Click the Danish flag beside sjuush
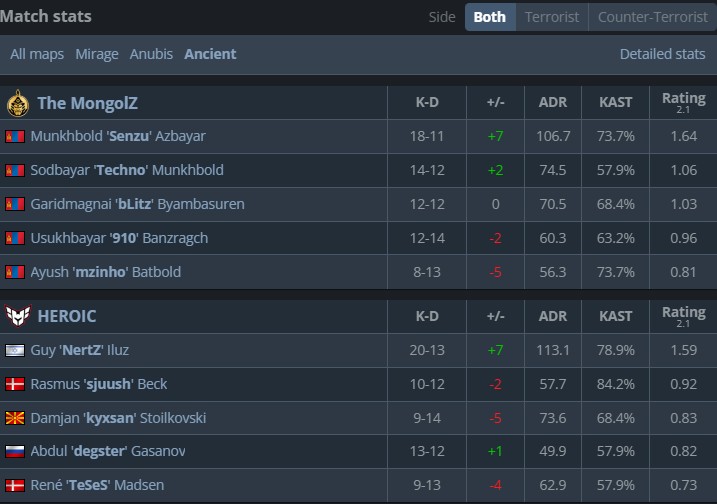Screen dimensions: 717x504 pos(15,384)
